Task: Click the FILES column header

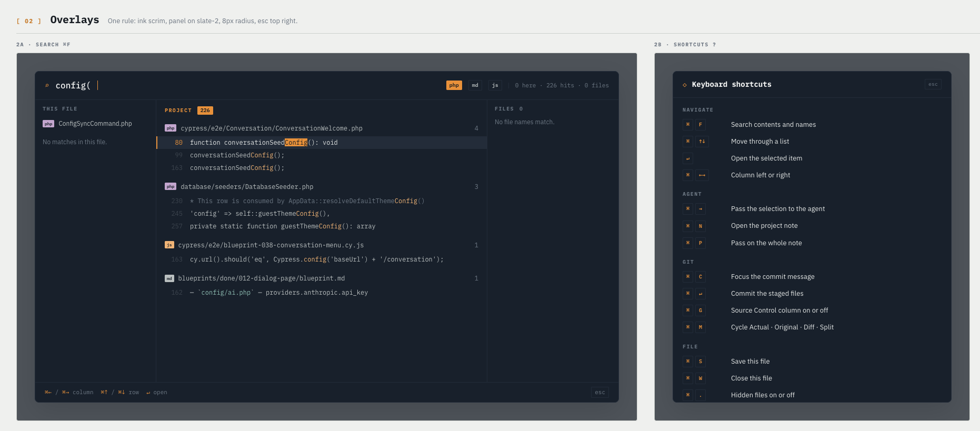Action: pyautogui.click(x=504, y=109)
